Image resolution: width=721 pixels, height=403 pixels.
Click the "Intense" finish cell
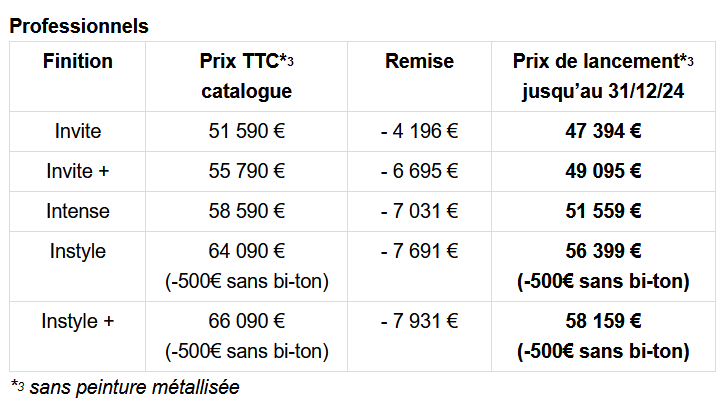coord(78,211)
